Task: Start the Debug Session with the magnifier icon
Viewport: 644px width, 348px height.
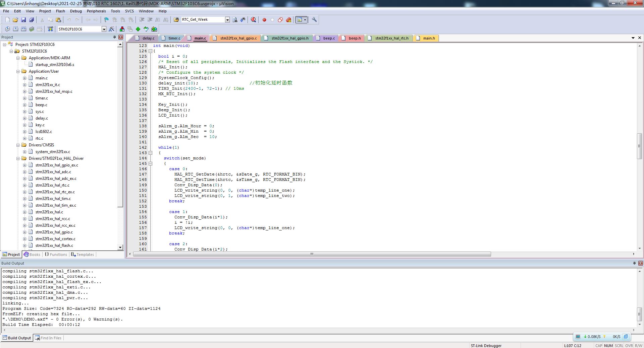Action: (x=253, y=20)
